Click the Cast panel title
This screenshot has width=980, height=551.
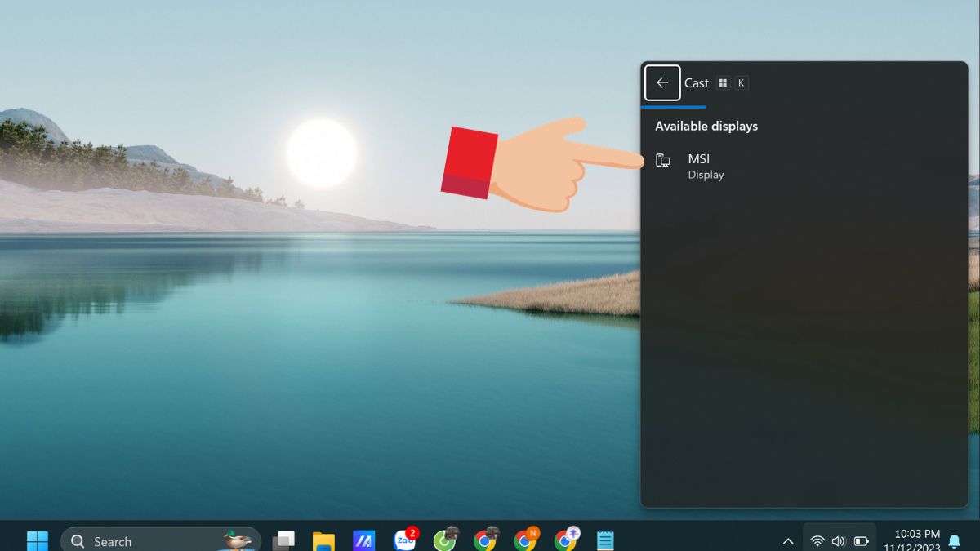pos(697,82)
